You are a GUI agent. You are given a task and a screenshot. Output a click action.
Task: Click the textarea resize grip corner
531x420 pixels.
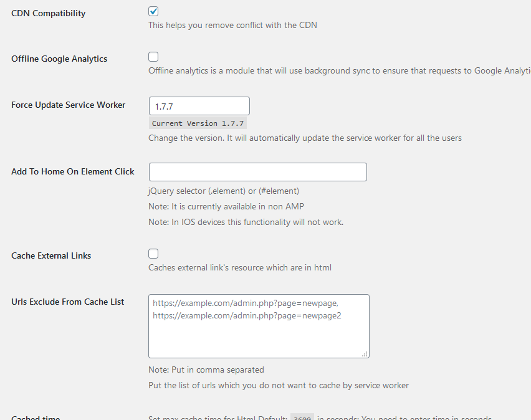pyautogui.click(x=365, y=354)
